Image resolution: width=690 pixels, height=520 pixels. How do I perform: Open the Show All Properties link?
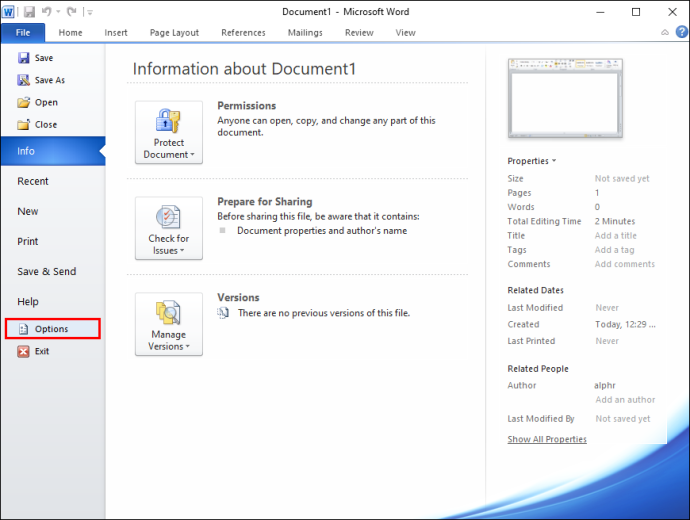(547, 439)
